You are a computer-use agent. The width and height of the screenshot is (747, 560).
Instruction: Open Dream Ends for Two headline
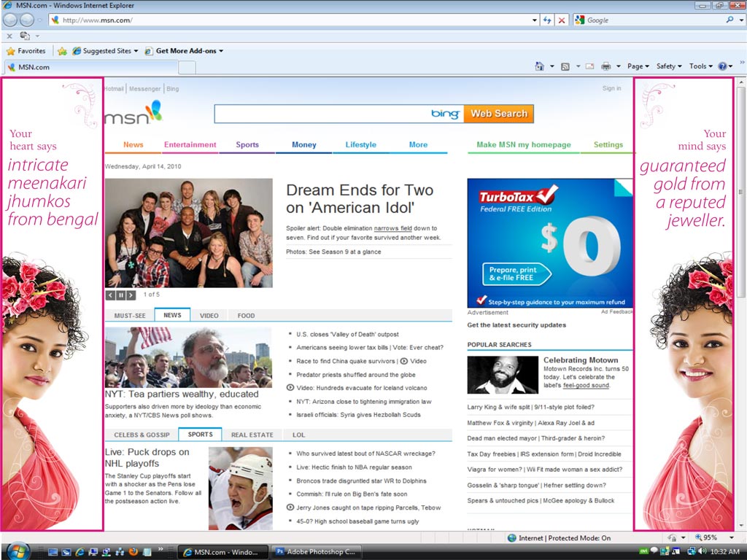point(360,198)
